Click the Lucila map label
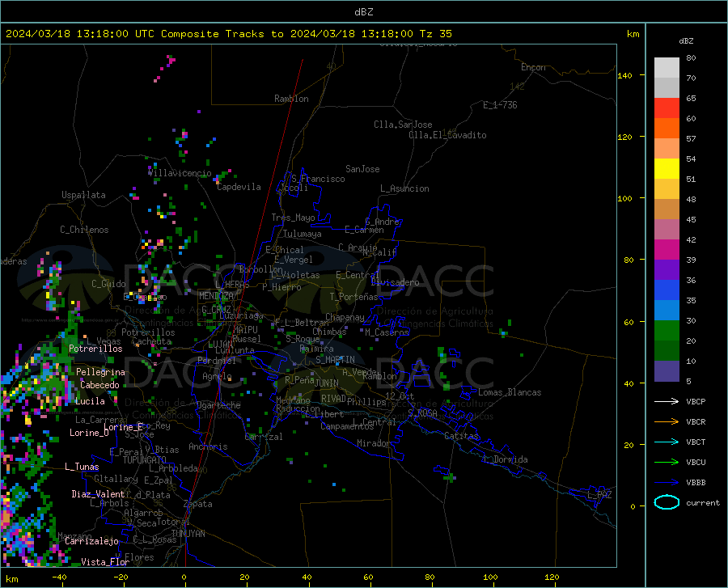Viewport: 728px width, 588px height. pyautogui.click(x=90, y=401)
